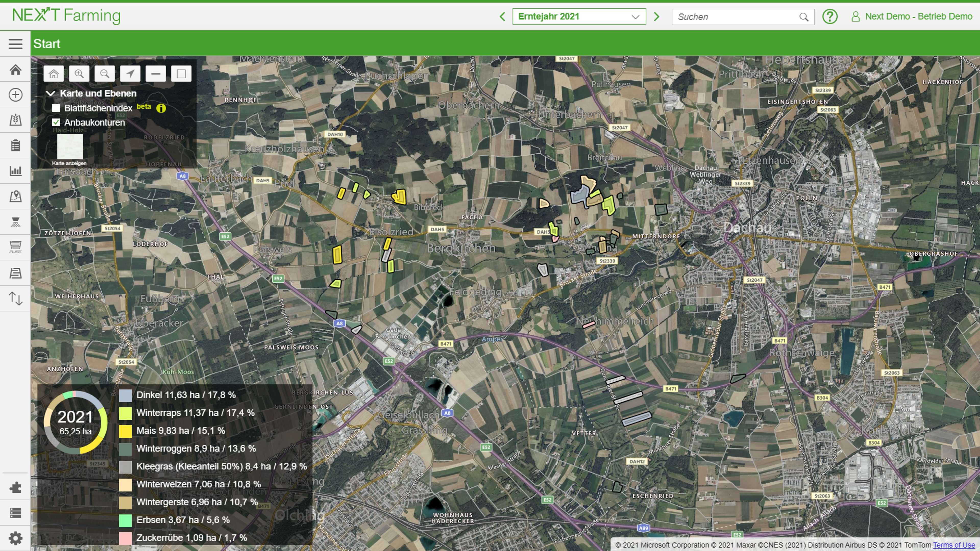Click the Winterweizen legend color swatch

125,485
